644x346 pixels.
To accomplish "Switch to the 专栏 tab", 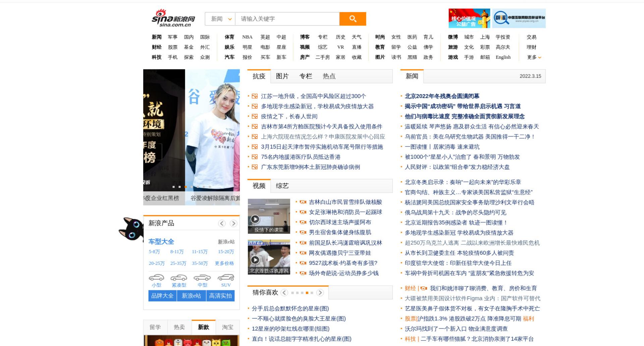I will [x=306, y=76].
